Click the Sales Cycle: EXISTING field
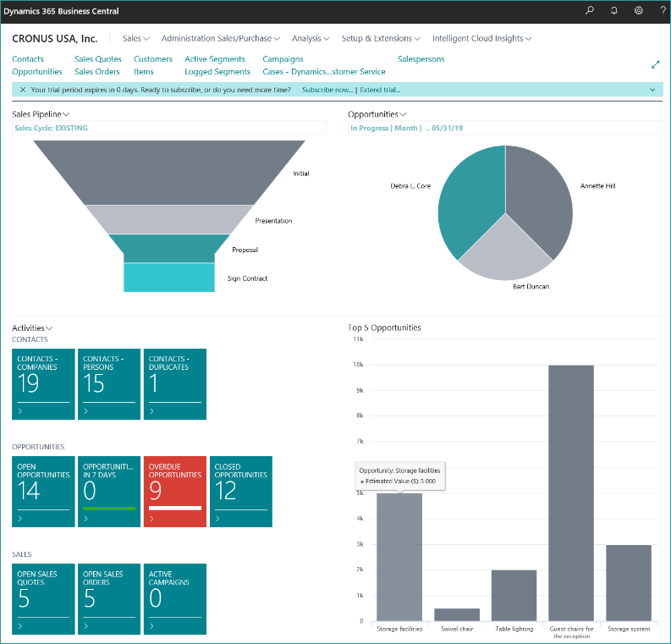This screenshot has width=671, height=644. 169,128
